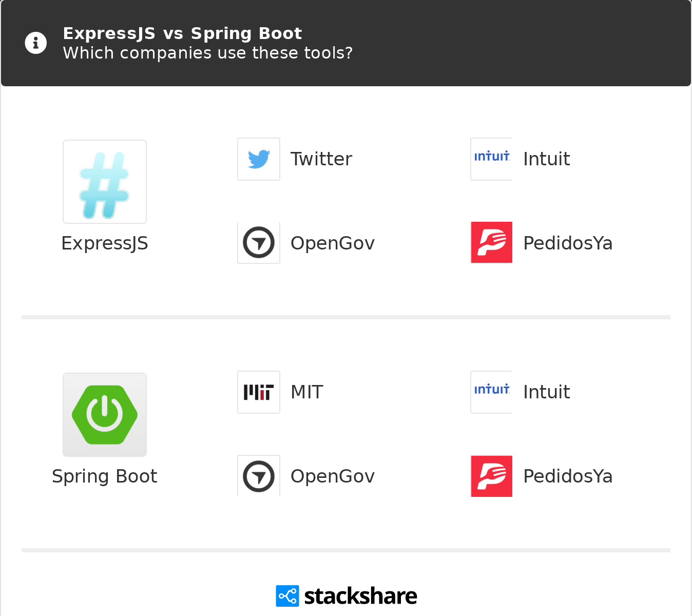Open the stackshare wordmark link
The height and width of the screenshot is (616, 692).
(x=360, y=596)
